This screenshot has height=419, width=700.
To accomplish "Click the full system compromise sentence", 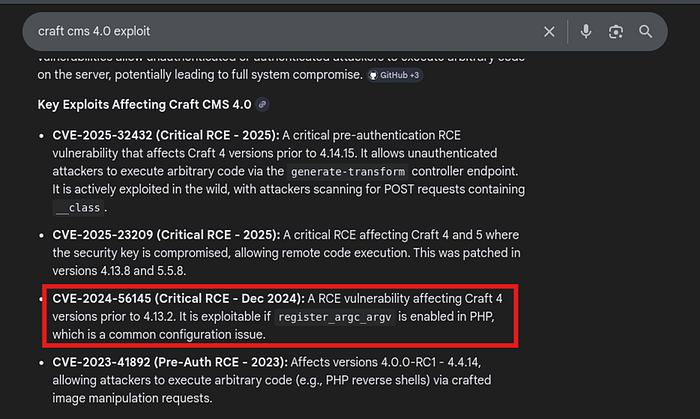I will [200, 75].
